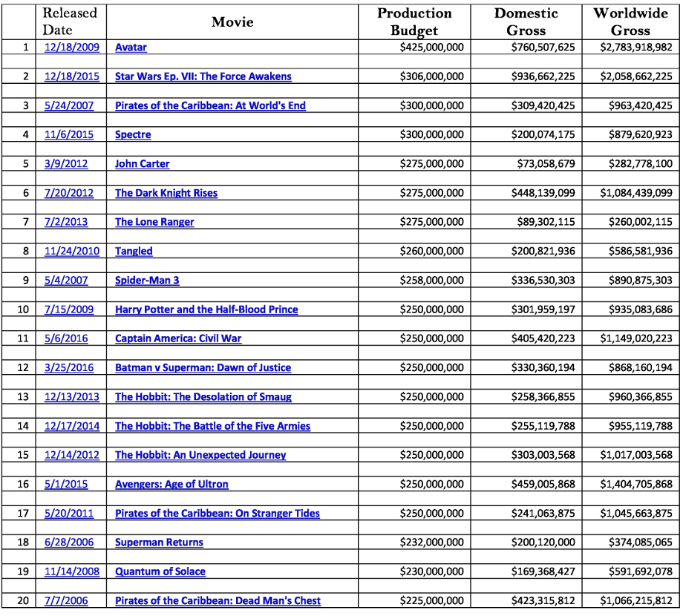Image resolution: width=683 pixels, height=616 pixels.
Task: Select the Released Date column header
Action: click(70, 22)
